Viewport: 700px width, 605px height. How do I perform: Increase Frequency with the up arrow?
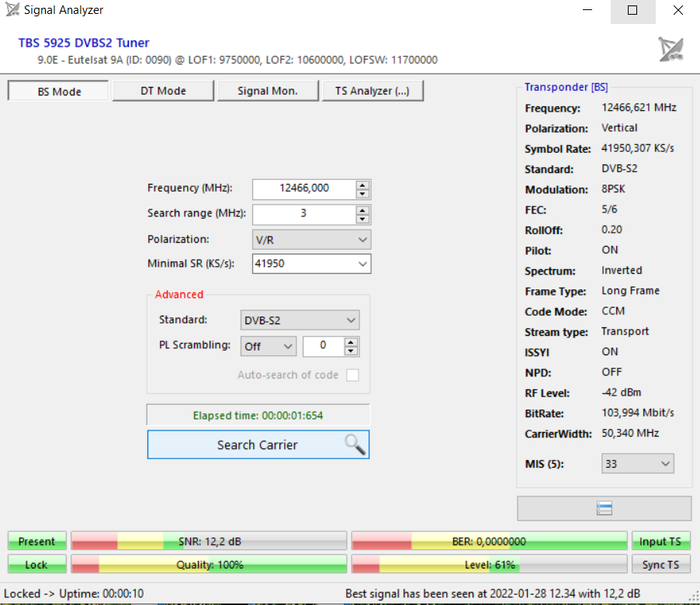(x=362, y=185)
